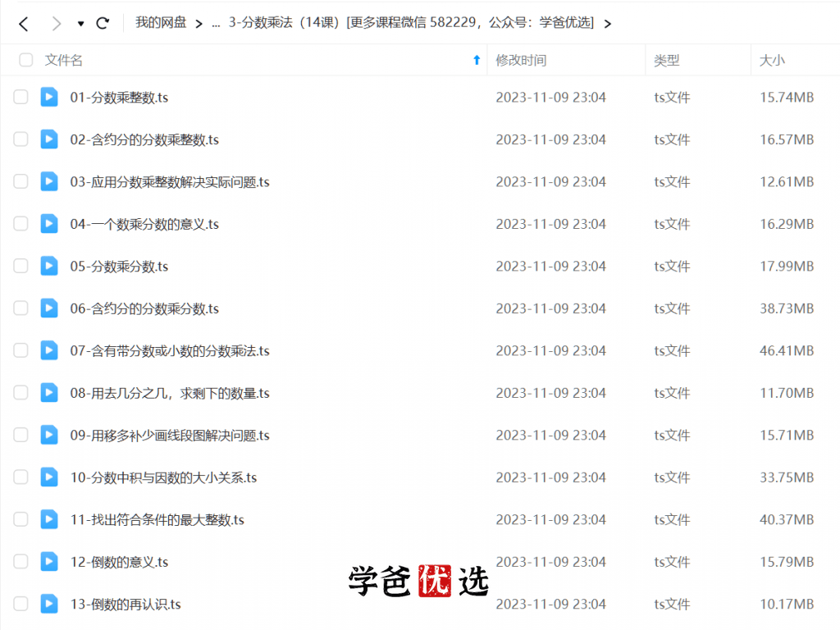Check the box for 12-倒数的意义.ts

pos(21,561)
